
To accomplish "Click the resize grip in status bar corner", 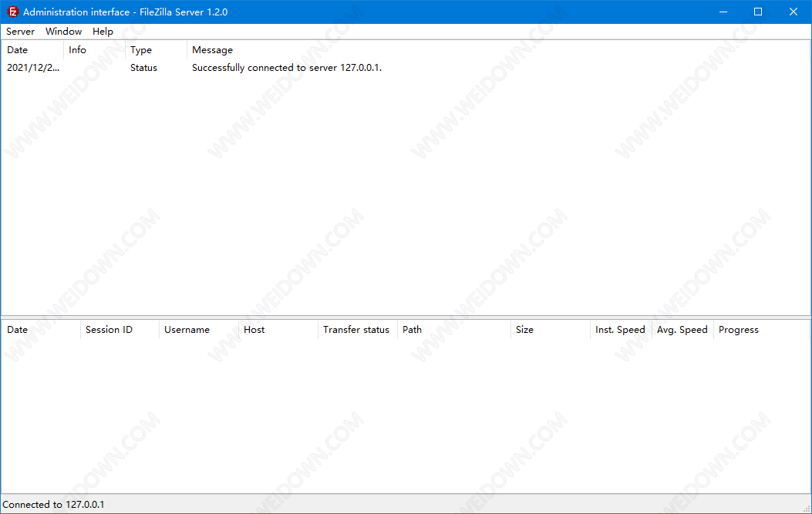I will click(807, 509).
